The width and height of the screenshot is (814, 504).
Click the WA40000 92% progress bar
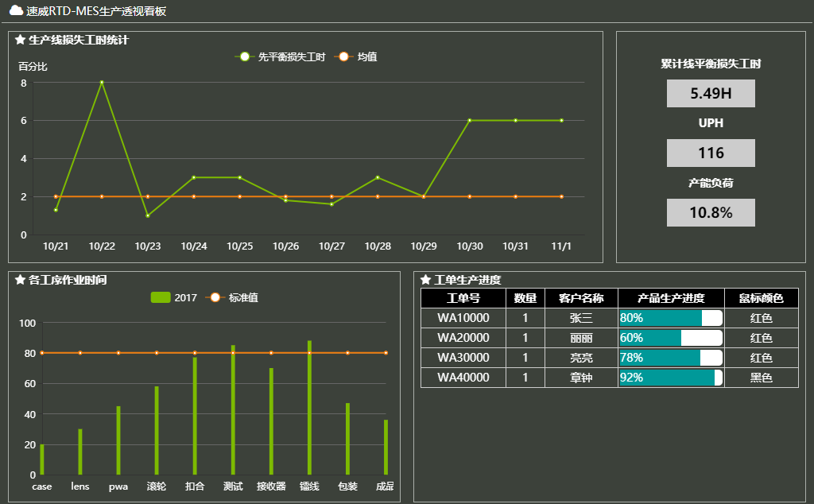670,378
